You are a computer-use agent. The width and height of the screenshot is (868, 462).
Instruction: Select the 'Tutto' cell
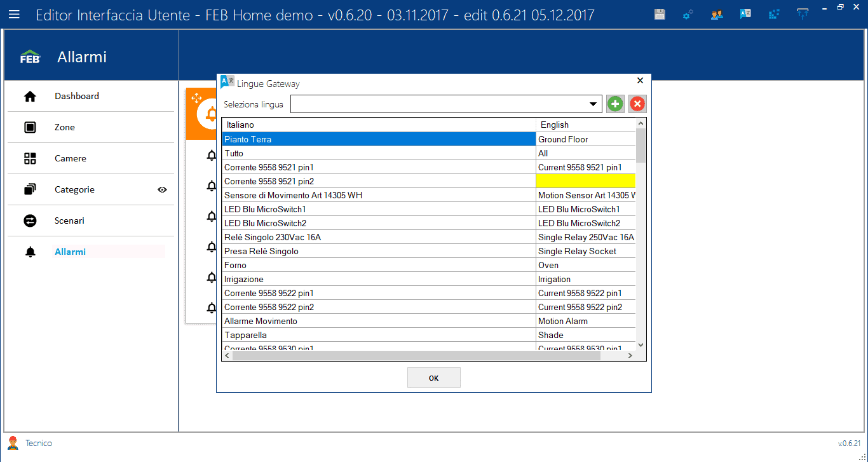379,153
